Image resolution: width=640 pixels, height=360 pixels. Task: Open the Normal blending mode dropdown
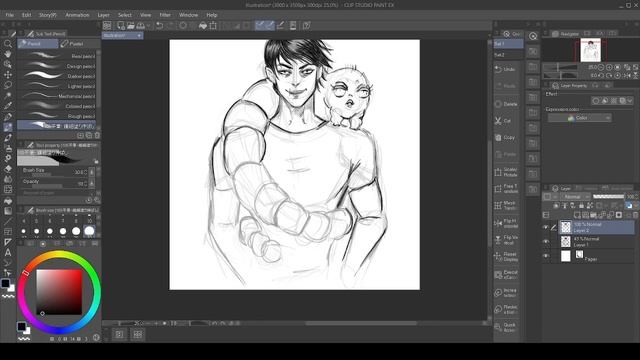(x=576, y=197)
